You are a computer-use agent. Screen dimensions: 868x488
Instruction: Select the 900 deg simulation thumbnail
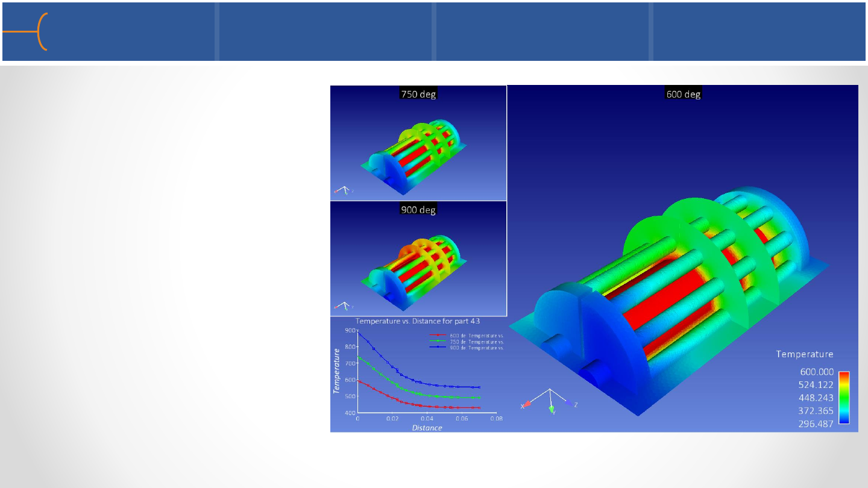418,258
